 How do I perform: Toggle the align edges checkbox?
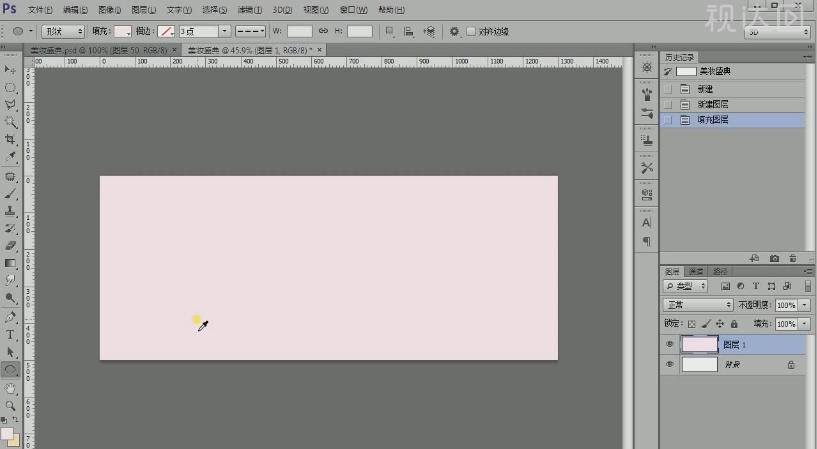[x=471, y=31]
